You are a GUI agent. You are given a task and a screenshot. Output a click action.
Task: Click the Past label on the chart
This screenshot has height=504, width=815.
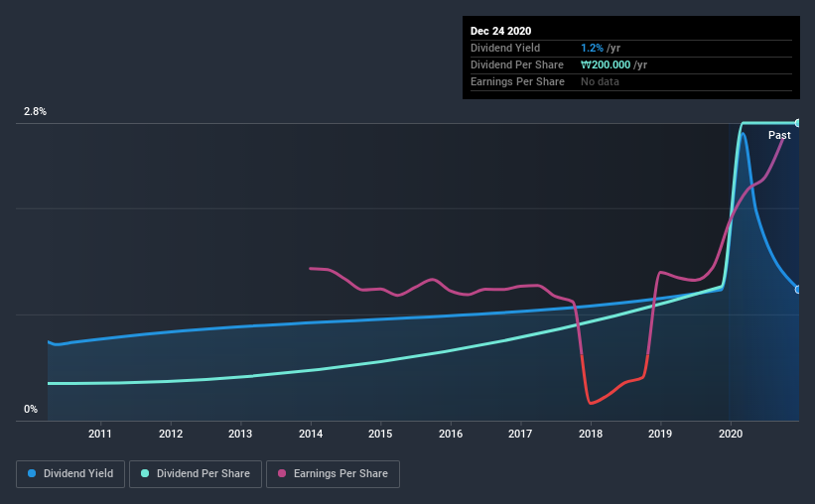coord(779,135)
